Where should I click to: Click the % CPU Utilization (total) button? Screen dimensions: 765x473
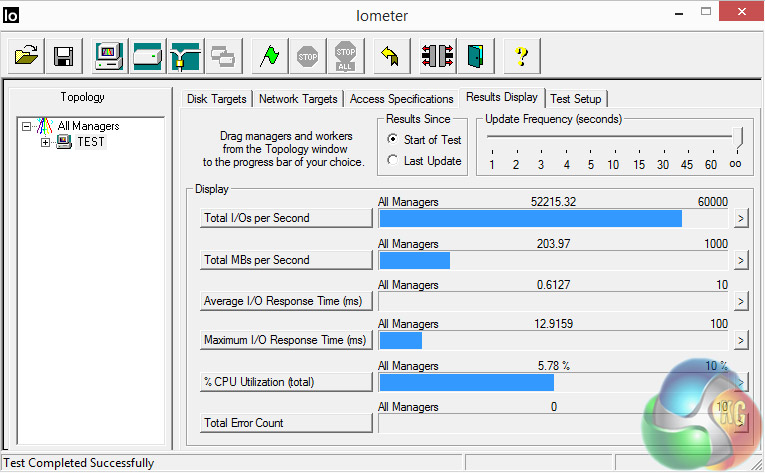[x=286, y=382]
